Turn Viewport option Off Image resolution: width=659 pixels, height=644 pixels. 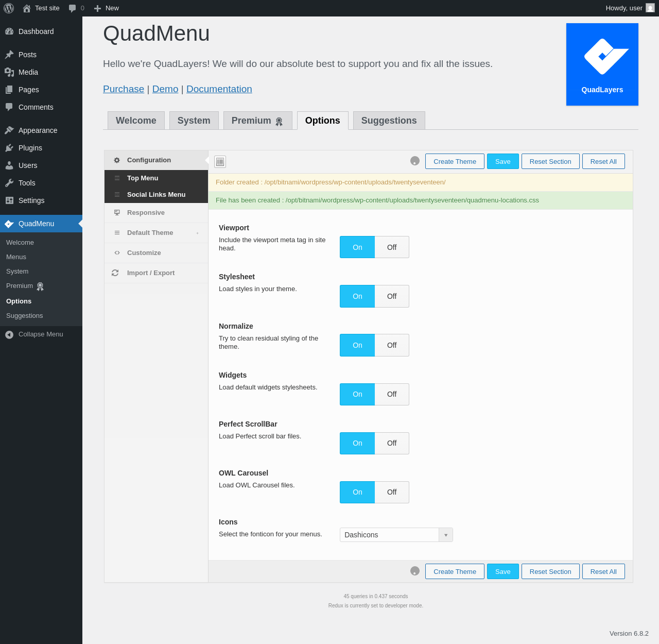tap(392, 247)
